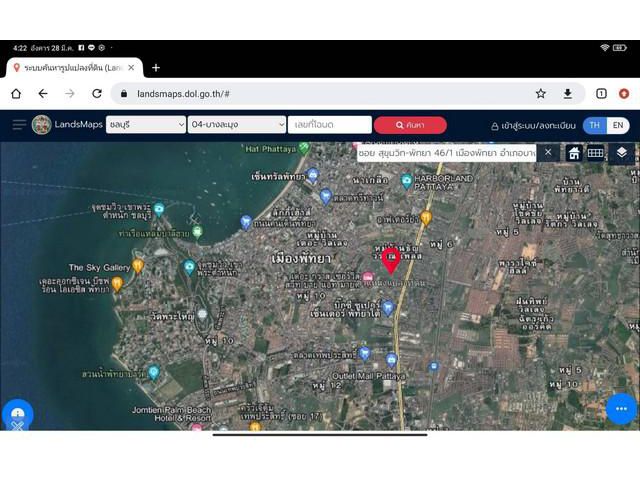Image resolution: width=640 pixels, height=480 pixels.
Task: Bookmark this page with the star icon
Action: tap(541, 93)
